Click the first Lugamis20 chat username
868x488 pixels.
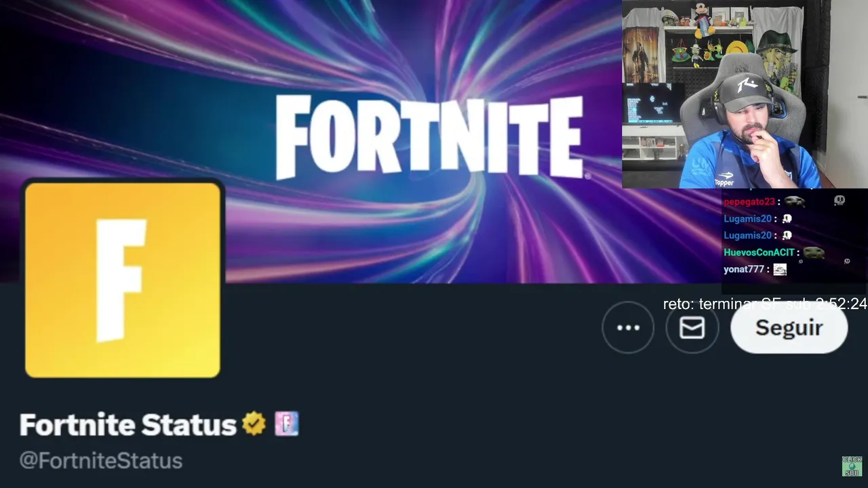pos(747,219)
